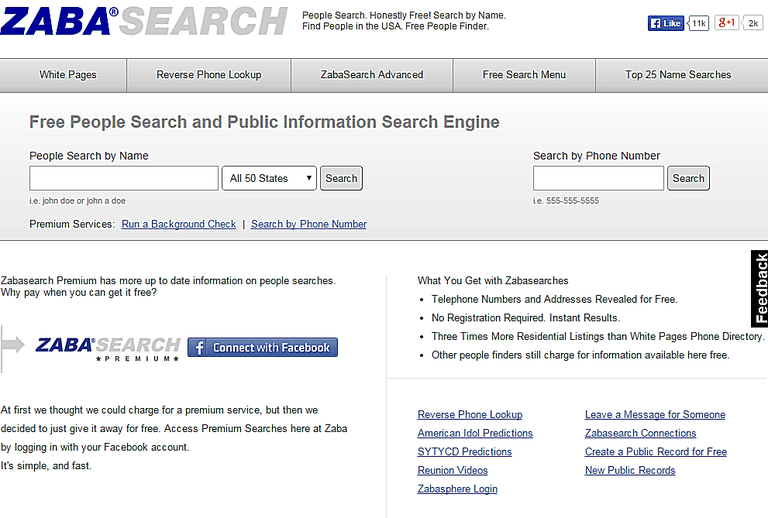The width and height of the screenshot is (768, 518).
Task: Open Reunion Videos link
Action: pos(453,471)
